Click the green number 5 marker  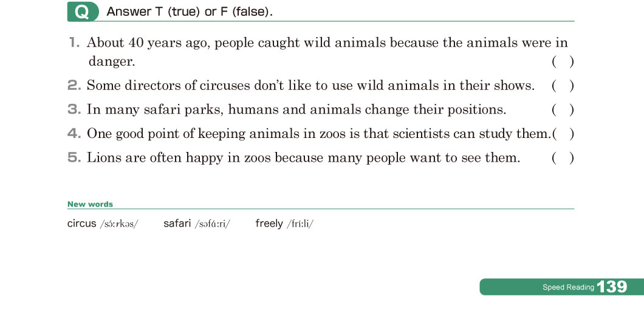(74, 158)
